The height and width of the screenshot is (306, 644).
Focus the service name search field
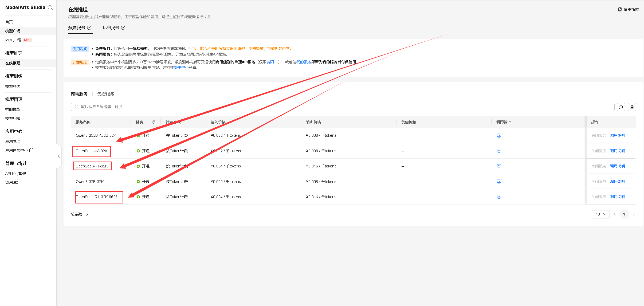tap(343, 107)
